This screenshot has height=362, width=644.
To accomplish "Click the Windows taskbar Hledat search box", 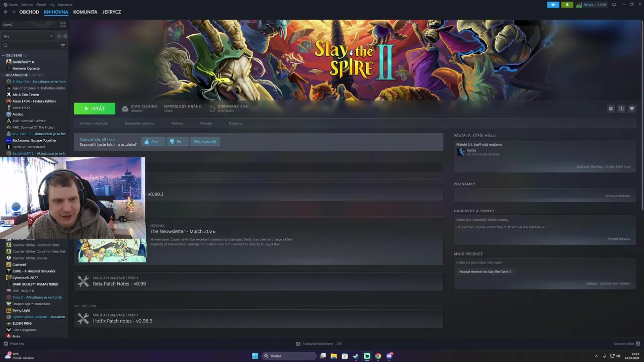I will (x=289, y=356).
